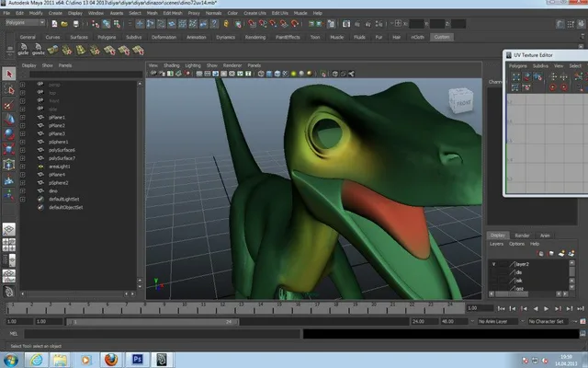Open Windows Explorer folder on taskbar
Screen dimensions: 588x368
[x=60, y=360]
